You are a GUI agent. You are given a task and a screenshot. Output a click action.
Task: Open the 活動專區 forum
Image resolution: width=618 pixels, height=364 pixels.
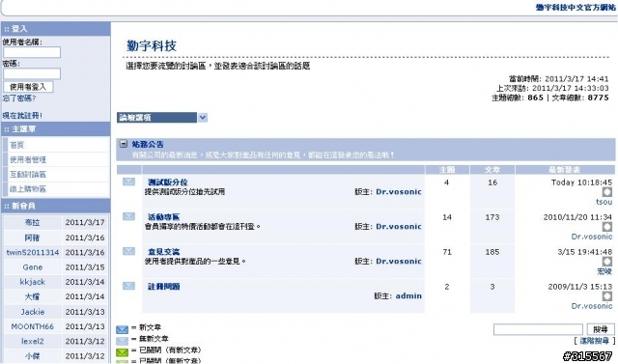(163, 216)
